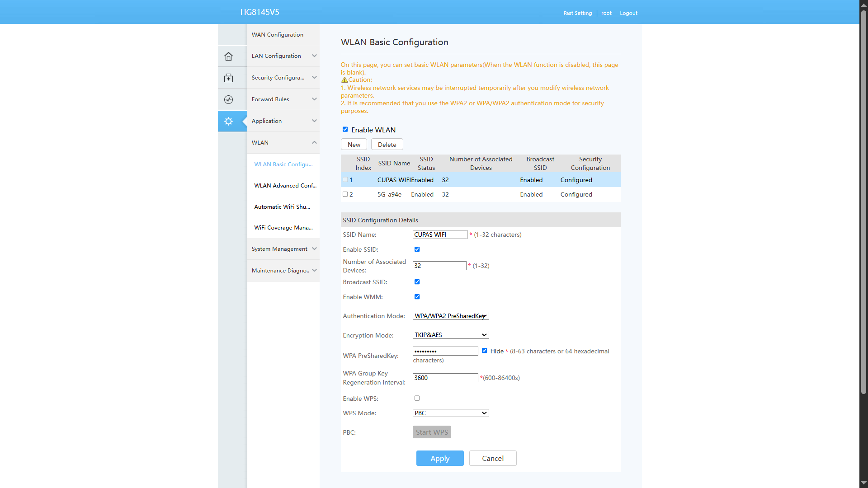The width and height of the screenshot is (868, 488).
Task: Toggle the Hide password checkbox
Action: coord(485,351)
